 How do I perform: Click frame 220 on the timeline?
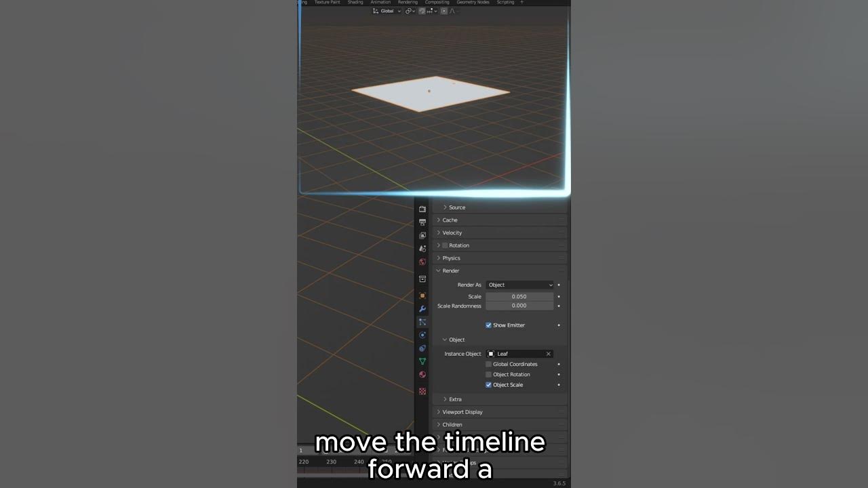(x=304, y=462)
